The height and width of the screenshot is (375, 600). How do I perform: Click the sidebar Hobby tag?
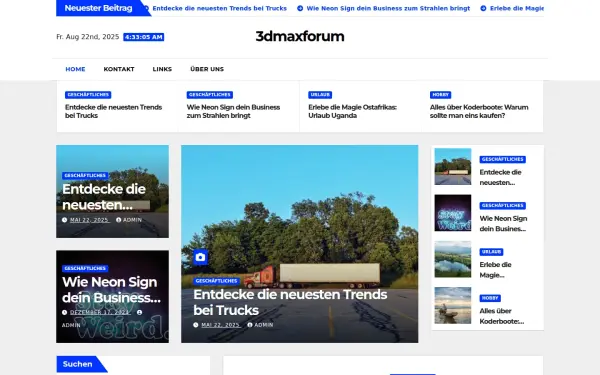[490, 298]
